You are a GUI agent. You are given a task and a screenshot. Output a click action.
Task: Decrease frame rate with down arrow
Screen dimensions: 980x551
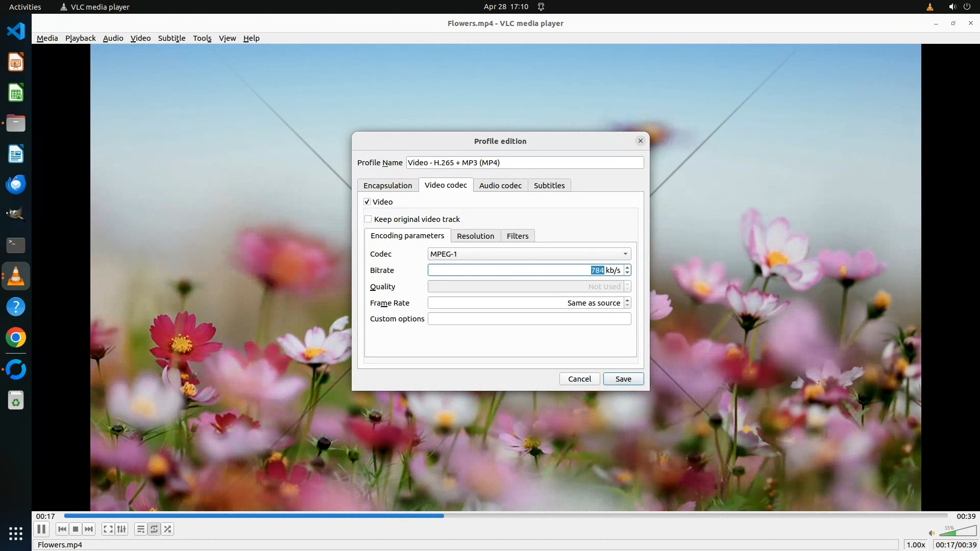click(627, 306)
